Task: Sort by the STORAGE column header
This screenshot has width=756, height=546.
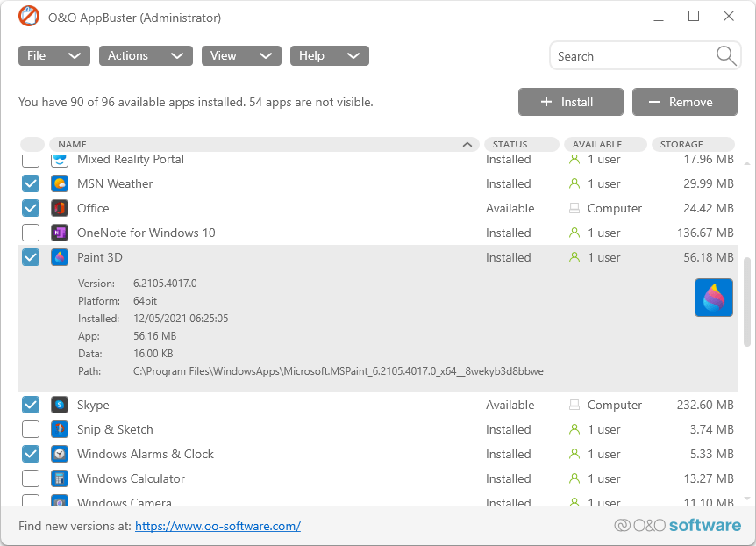Action: 694,144
